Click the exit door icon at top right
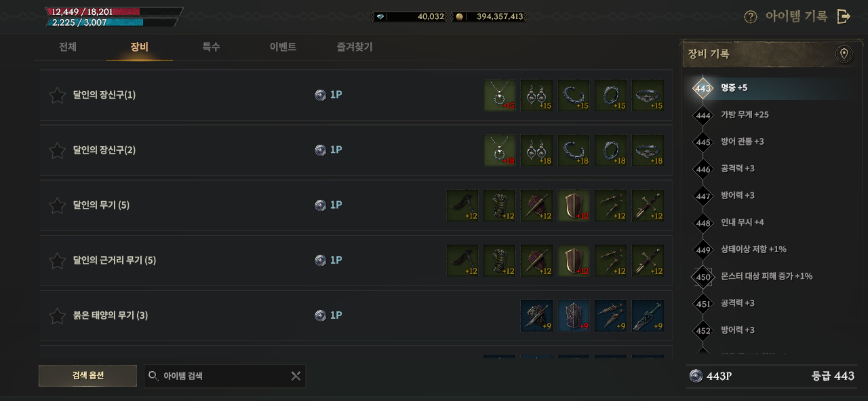868x401 pixels. pyautogui.click(x=844, y=16)
